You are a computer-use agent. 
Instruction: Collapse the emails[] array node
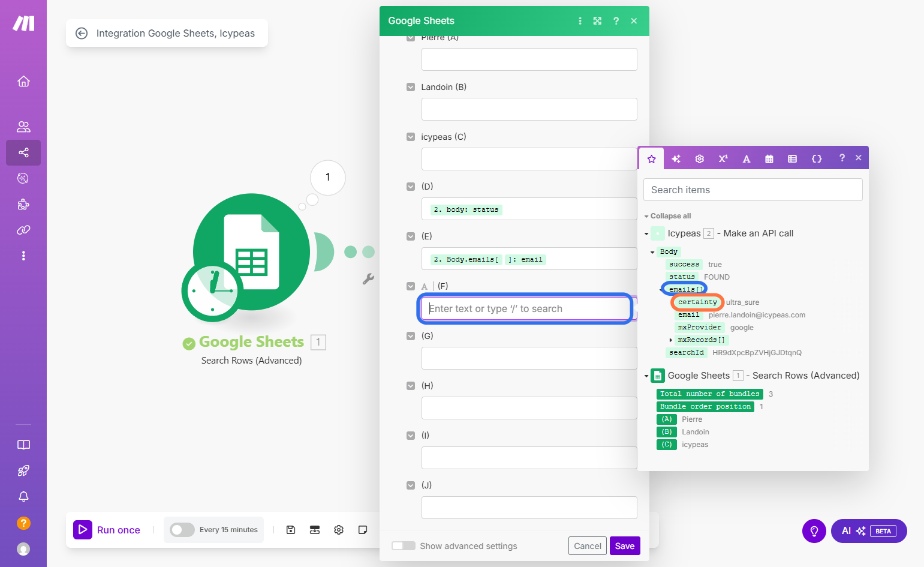click(662, 290)
